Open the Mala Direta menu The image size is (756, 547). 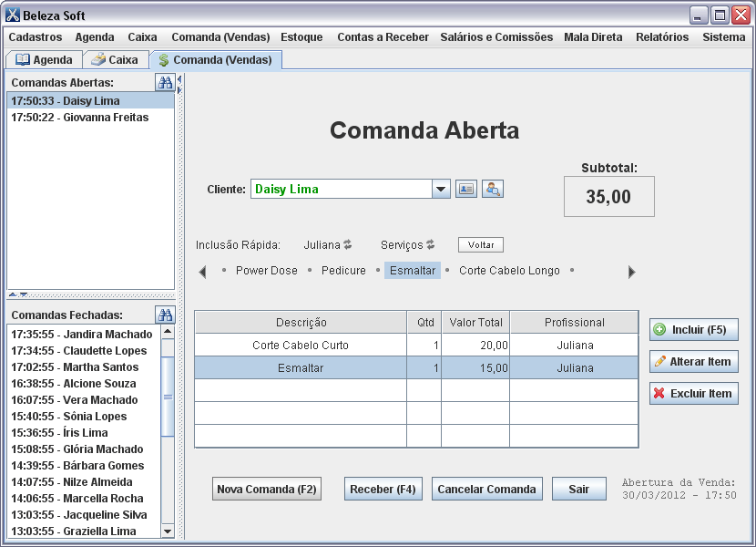coord(593,37)
